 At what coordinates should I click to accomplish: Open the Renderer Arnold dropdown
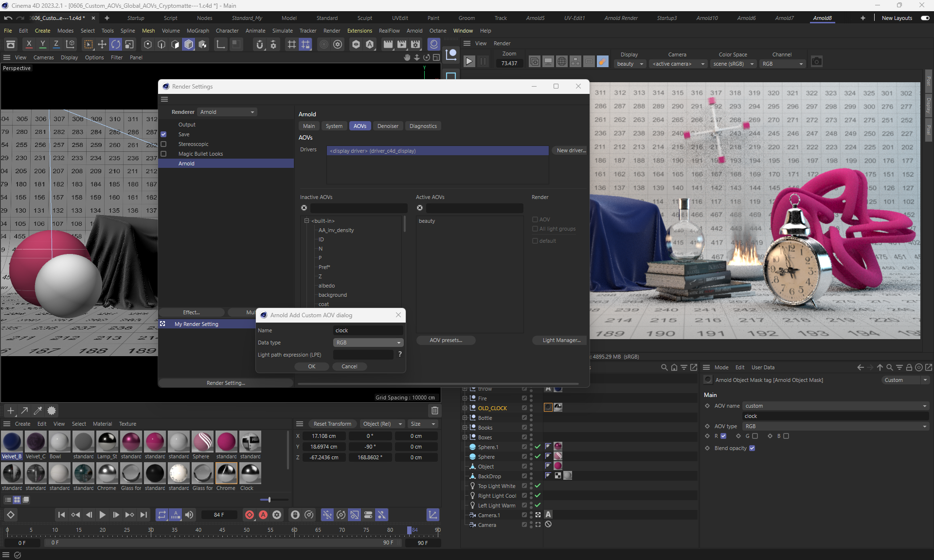coord(227,112)
